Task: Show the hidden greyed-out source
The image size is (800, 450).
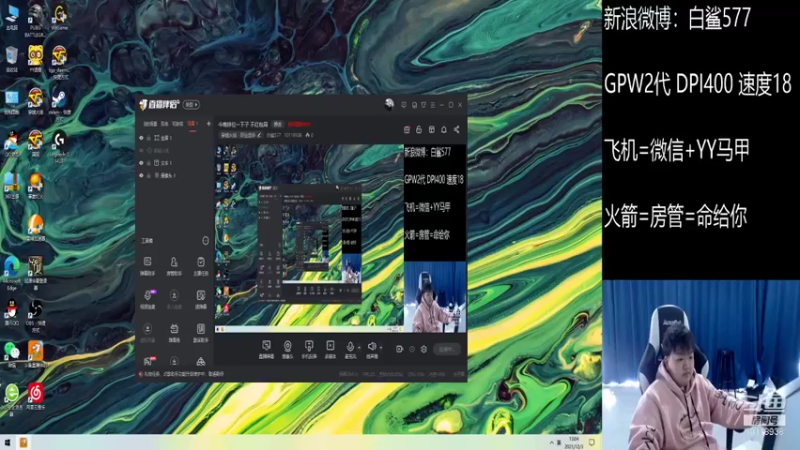Action: (x=141, y=151)
